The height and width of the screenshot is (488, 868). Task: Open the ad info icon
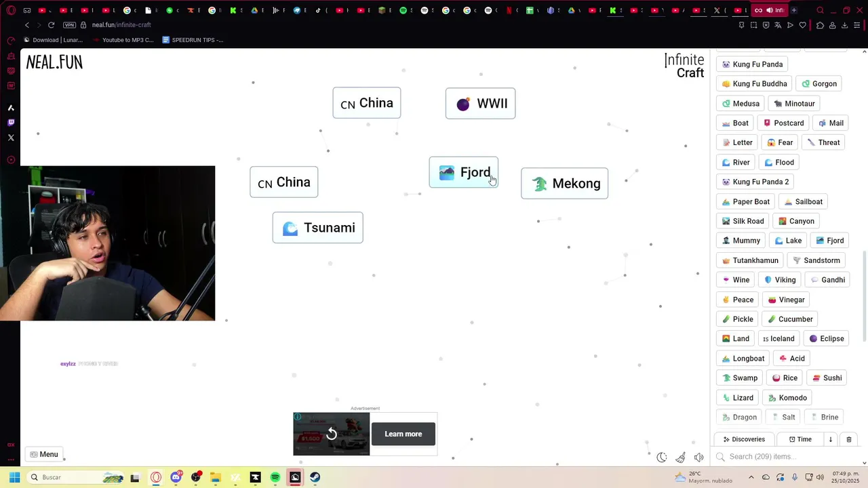point(298,417)
